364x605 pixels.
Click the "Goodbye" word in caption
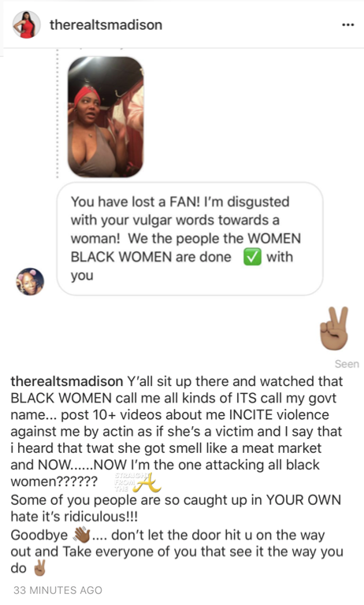(39, 535)
